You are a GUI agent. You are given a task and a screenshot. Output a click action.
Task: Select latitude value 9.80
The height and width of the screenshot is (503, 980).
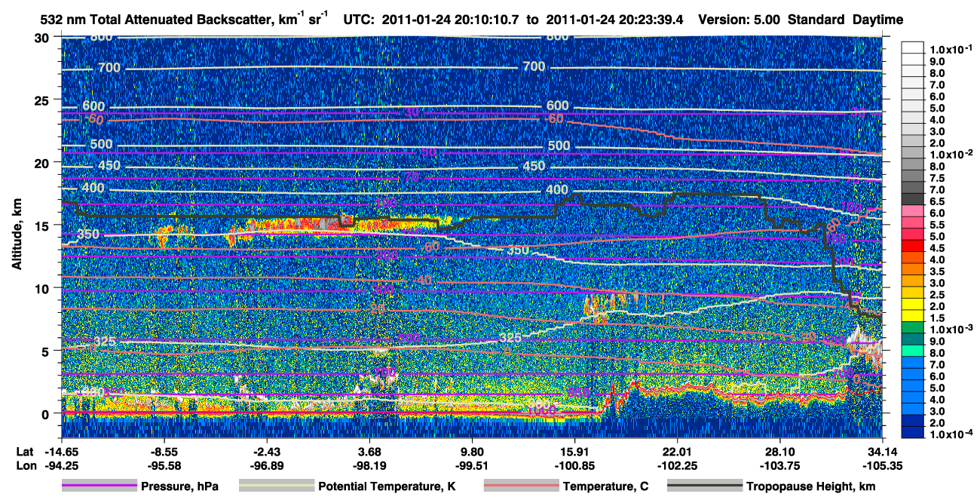(x=472, y=451)
